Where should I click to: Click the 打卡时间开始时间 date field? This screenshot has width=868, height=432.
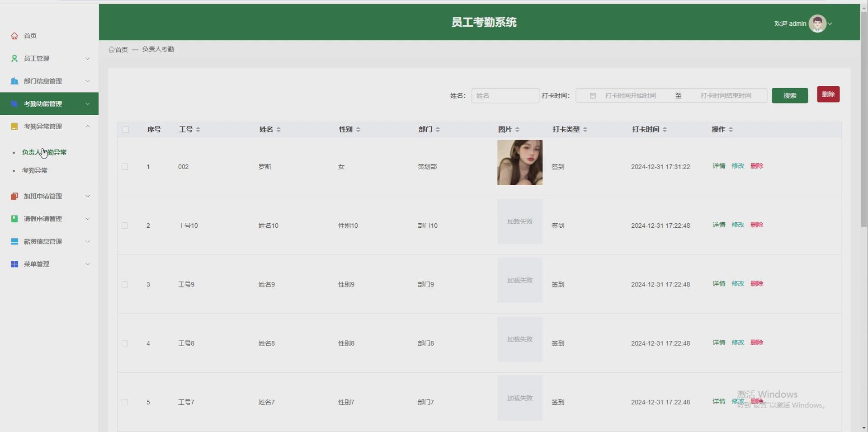[x=630, y=96]
